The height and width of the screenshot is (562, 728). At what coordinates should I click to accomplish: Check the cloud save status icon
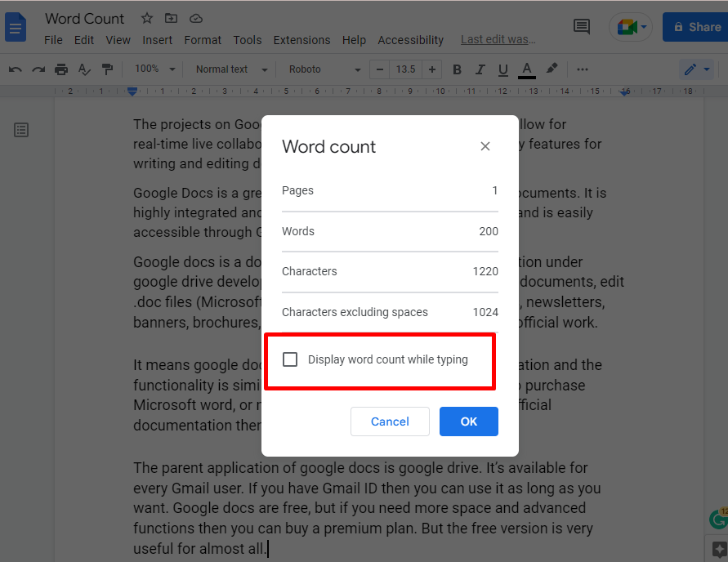[x=196, y=19]
